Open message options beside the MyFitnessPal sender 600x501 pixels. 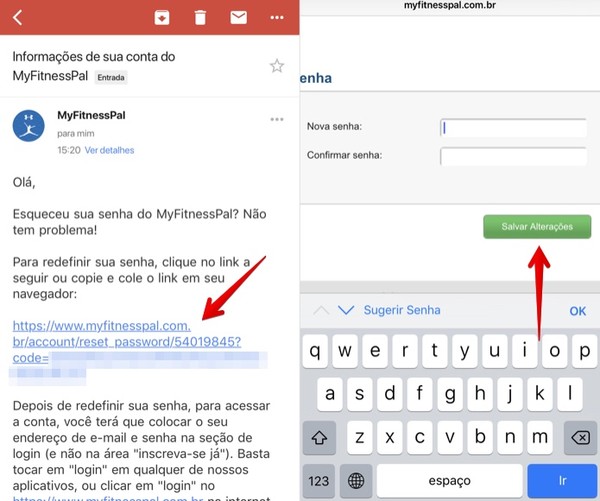(277, 119)
